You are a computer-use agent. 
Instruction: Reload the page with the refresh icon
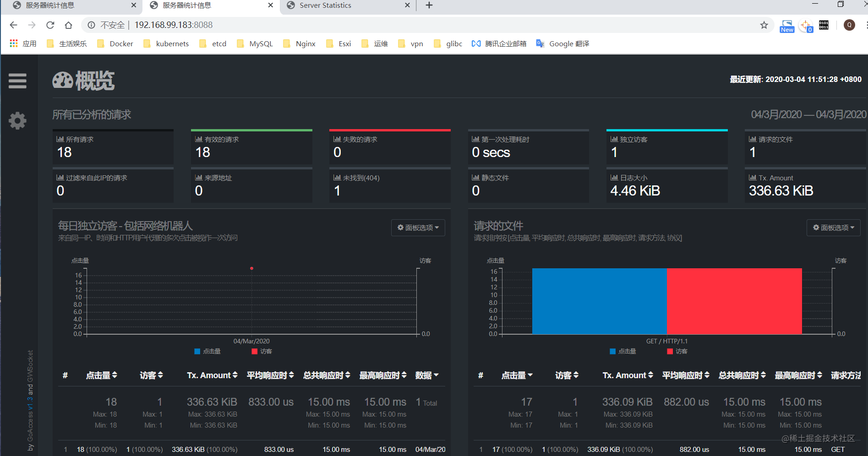[50, 25]
